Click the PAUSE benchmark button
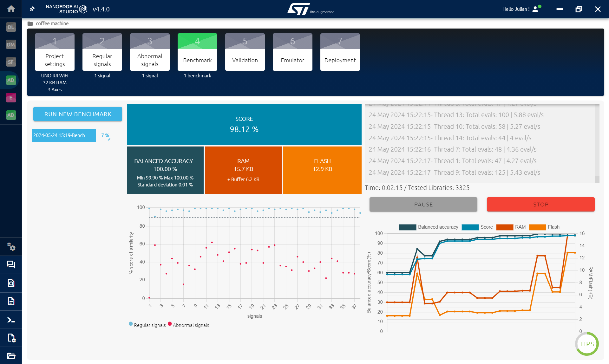 (423, 204)
